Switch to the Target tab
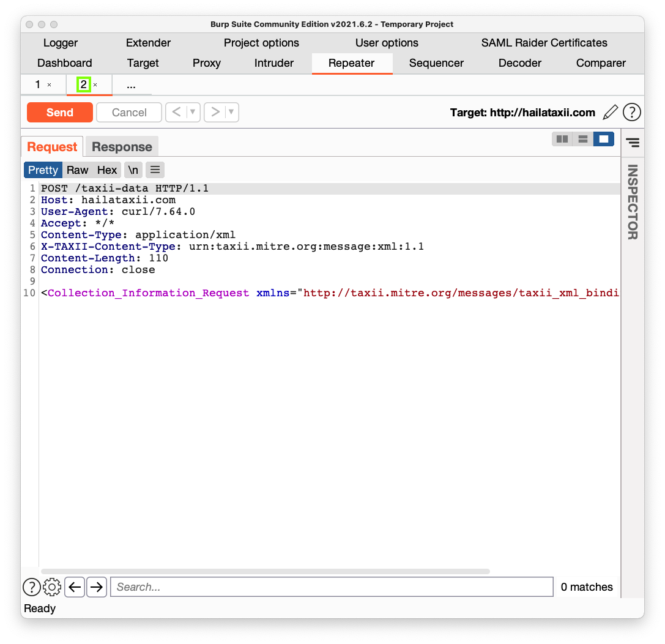Screen dimensions: 665x644 pyautogui.click(x=143, y=63)
